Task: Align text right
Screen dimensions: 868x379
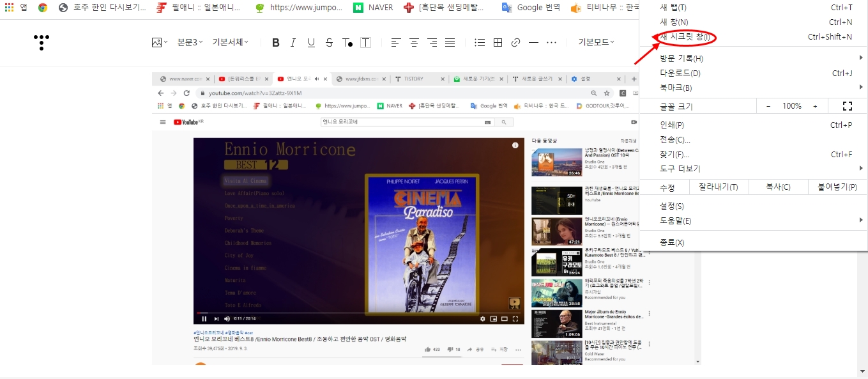Action: click(x=432, y=43)
